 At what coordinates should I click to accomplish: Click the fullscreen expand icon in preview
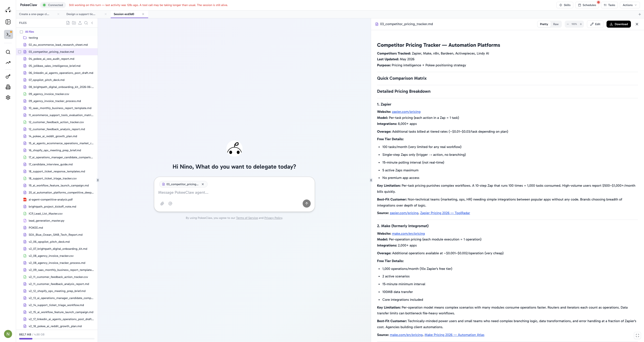[637, 335]
